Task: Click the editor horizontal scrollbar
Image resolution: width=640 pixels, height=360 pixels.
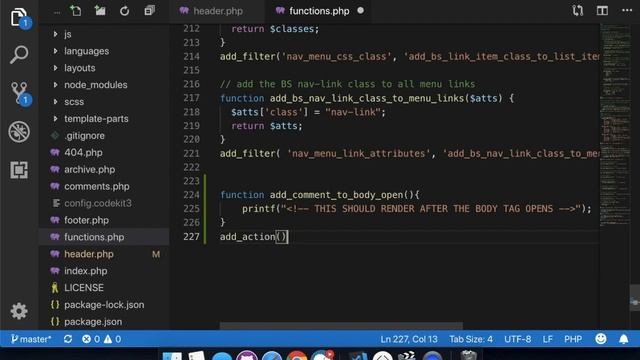Action: click(341, 326)
